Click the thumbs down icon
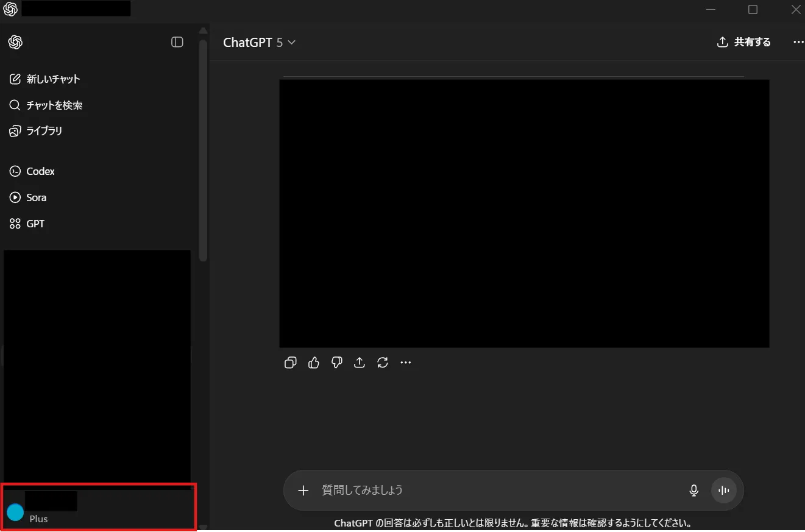Screen dimensions: 805x532 336,363
